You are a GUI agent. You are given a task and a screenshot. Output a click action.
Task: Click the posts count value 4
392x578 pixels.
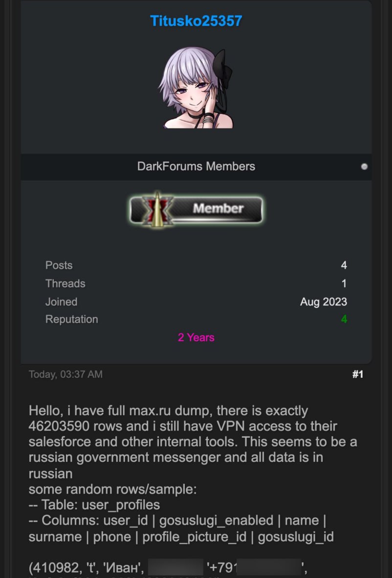(x=344, y=265)
